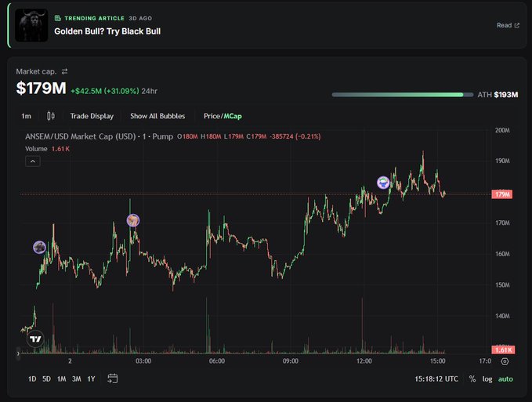This screenshot has width=532, height=402.
Task: Select 1M time range
Action: click(61, 379)
